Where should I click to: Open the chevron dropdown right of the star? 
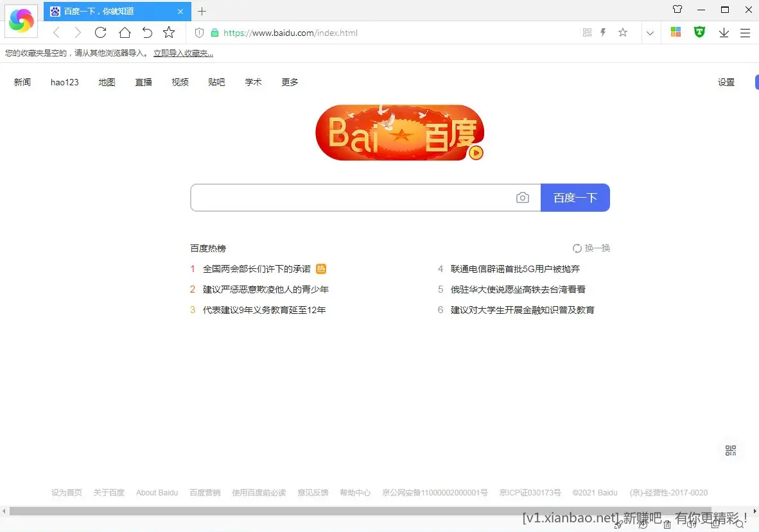(650, 32)
